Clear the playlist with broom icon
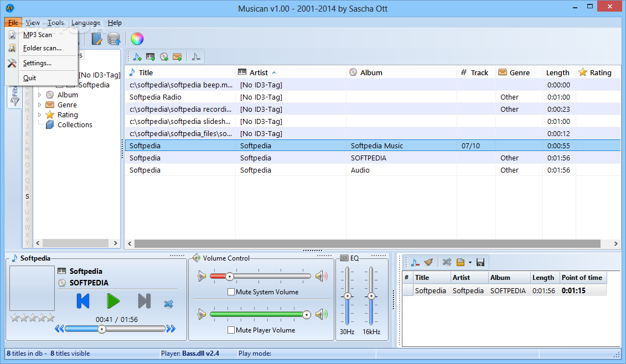The image size is (626, 364). pyautogui.click(x=428, y=262)
